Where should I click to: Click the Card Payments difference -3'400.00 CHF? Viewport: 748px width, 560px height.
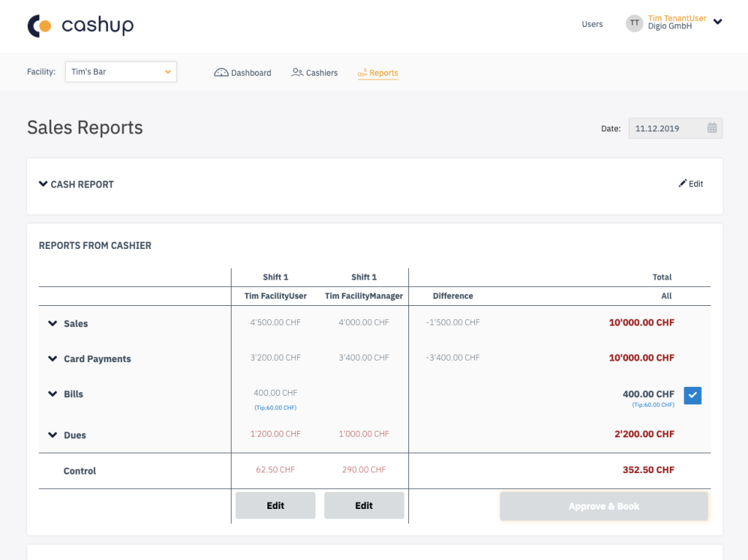pos(453,358)
